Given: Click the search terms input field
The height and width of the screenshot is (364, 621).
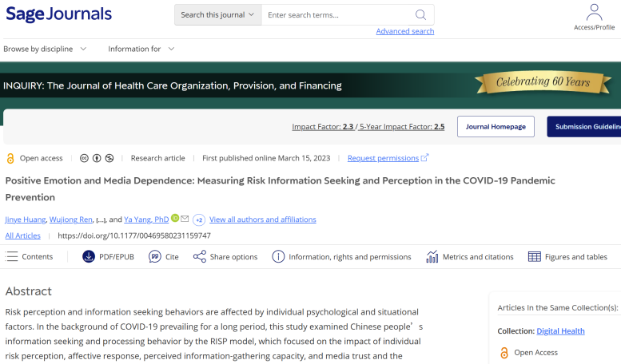Looking at the screenshot, I should pos(336,14).
